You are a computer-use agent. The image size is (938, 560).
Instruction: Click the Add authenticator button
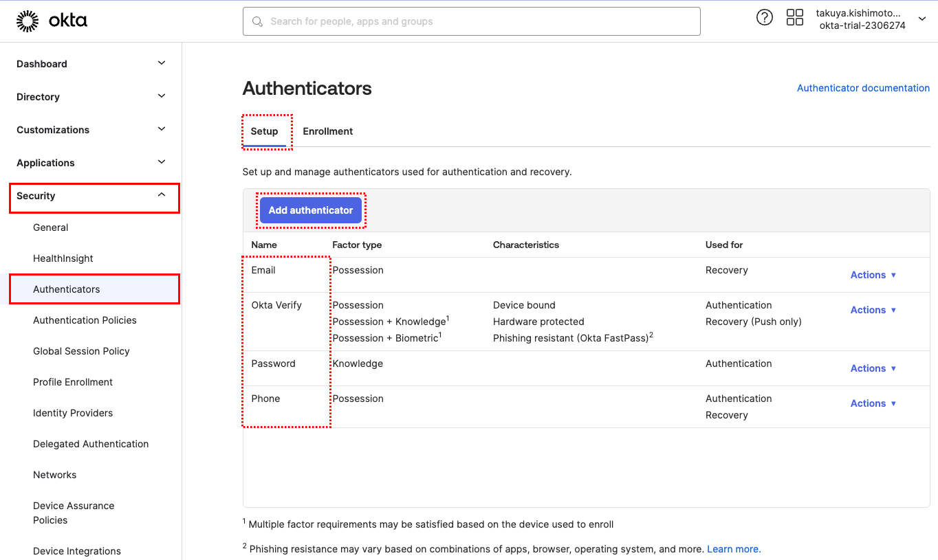point(311,210)
